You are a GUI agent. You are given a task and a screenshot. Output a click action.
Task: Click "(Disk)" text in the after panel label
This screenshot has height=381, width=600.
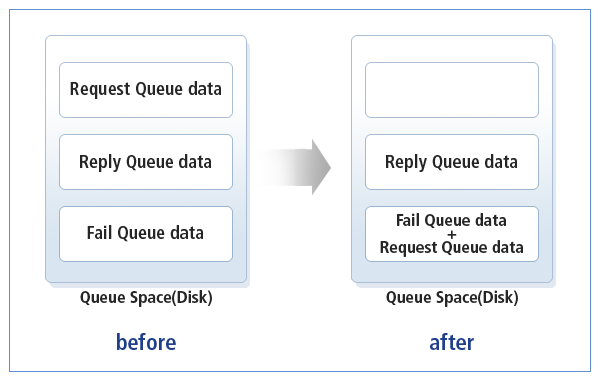[498, 298]
